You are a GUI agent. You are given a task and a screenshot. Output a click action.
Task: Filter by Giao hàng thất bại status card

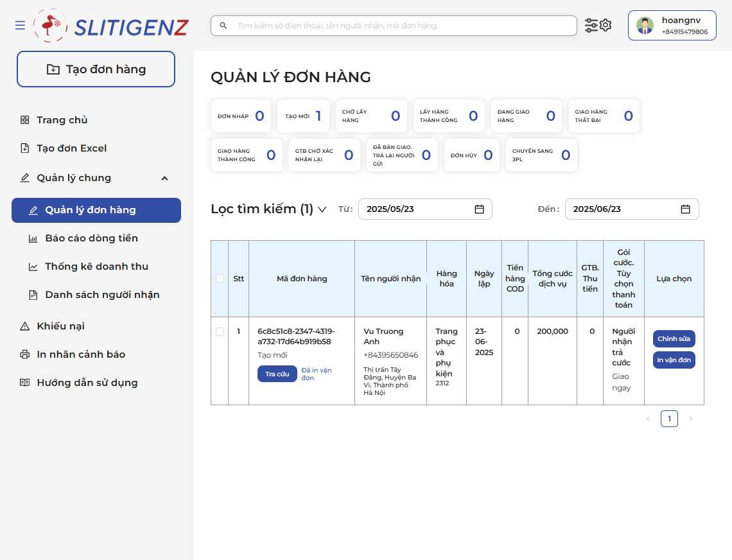pos(604,116)
